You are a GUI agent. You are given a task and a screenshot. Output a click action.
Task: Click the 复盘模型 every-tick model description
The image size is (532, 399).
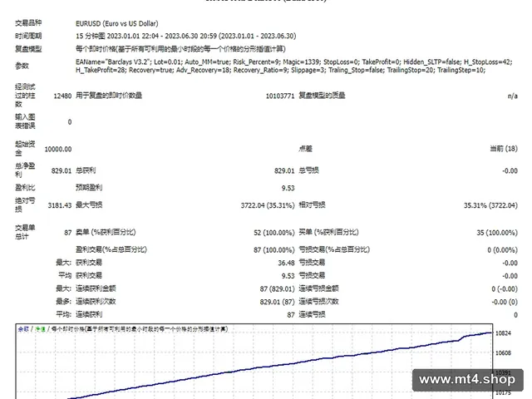coord(180,49)
